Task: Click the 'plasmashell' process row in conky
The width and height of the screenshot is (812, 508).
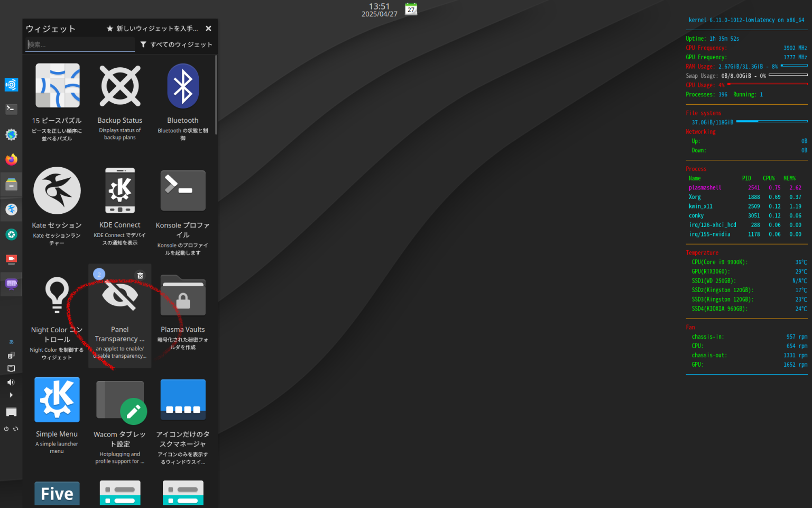Action: pyautogui.click(x=745, y=188)
